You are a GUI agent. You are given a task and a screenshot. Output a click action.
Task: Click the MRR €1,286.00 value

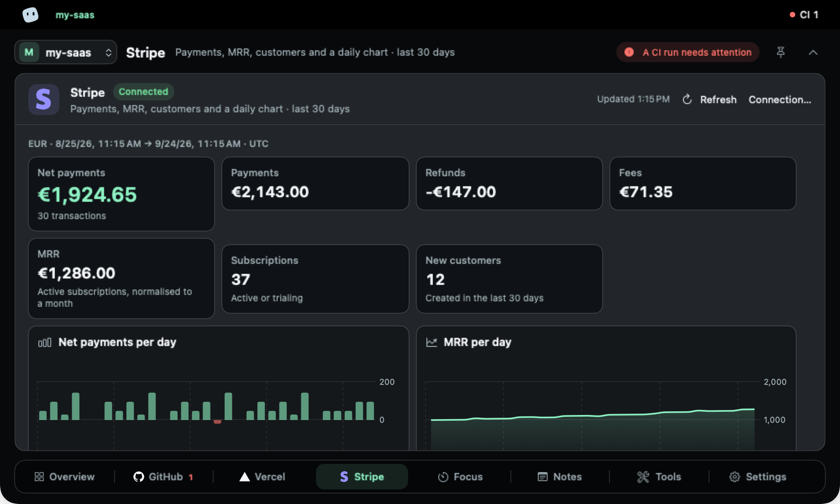click(76, 273)
